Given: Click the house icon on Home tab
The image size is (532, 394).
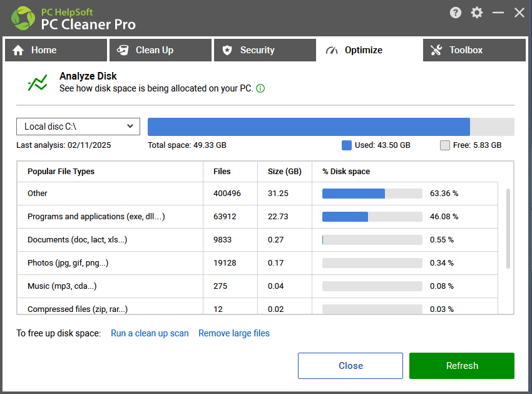Looking at the screenshot, I should 18,50.
